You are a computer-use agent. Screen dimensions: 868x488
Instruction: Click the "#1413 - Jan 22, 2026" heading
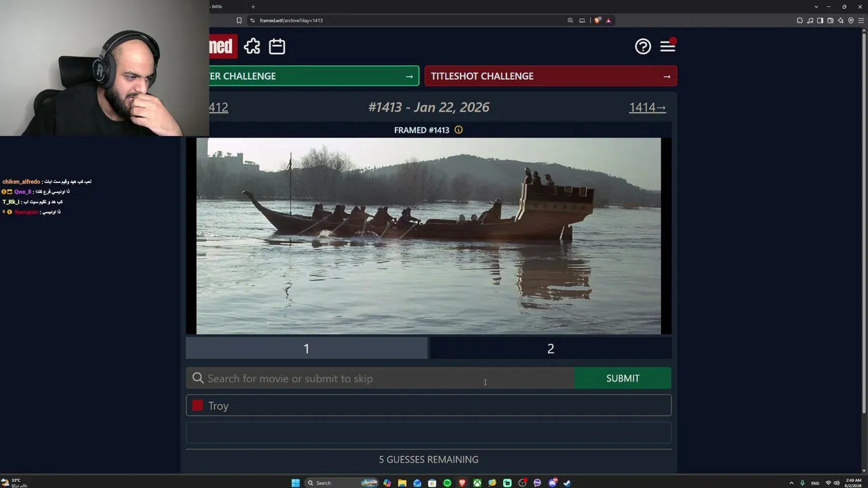(429, 107)
